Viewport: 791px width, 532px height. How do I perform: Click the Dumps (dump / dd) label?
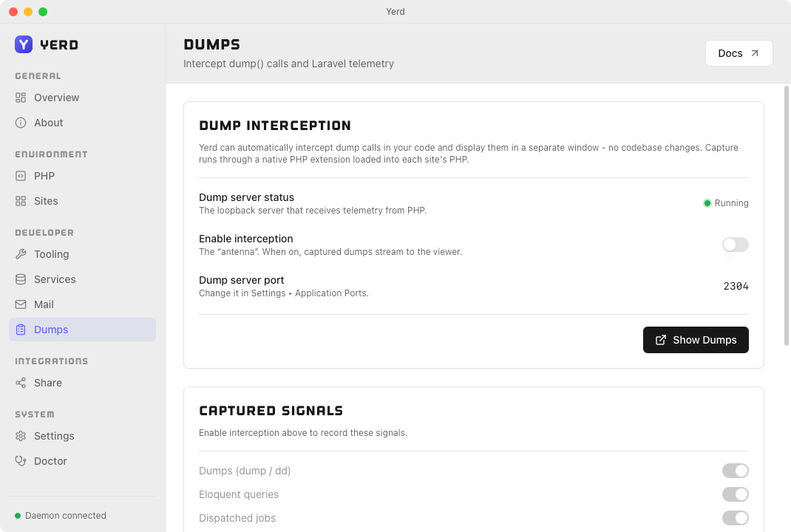pyautogui.click(x=245, y=471)
